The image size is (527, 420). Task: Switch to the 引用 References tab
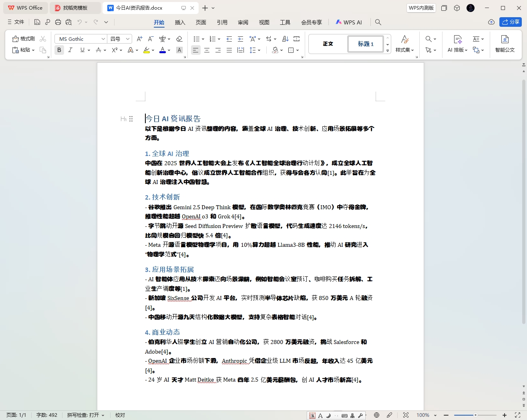coord(222,22)
